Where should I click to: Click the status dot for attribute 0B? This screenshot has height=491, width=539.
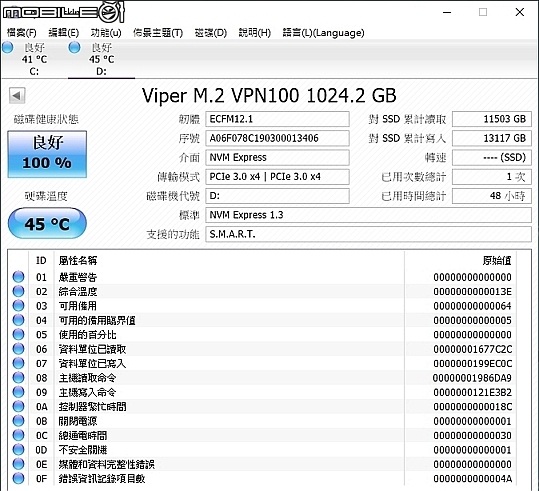(18, 421)
